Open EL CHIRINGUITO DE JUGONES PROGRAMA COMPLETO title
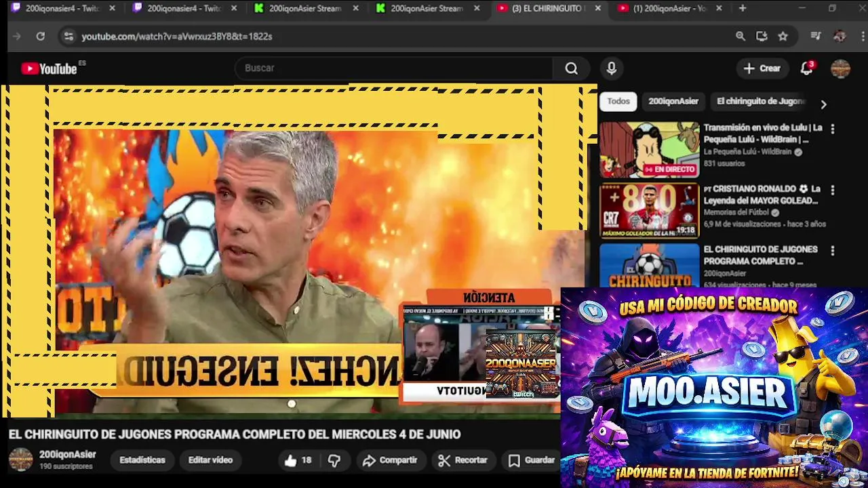 click(x=760, y=256)
